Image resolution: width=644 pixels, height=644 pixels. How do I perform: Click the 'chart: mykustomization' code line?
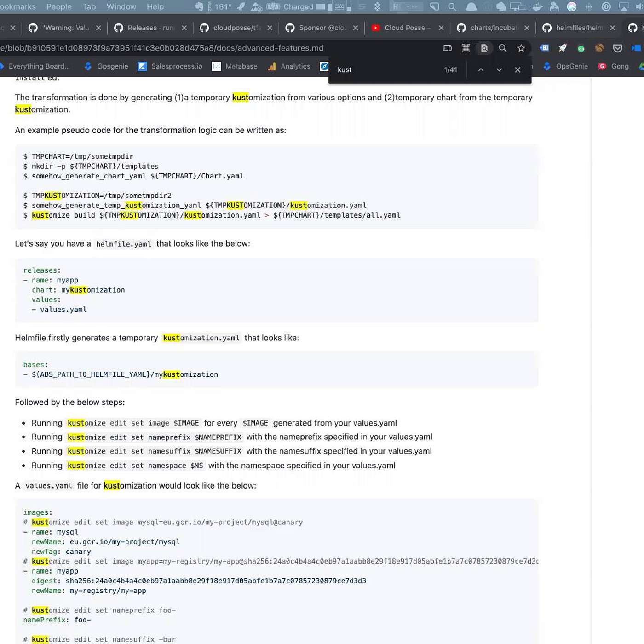click(x=78, y=290)
